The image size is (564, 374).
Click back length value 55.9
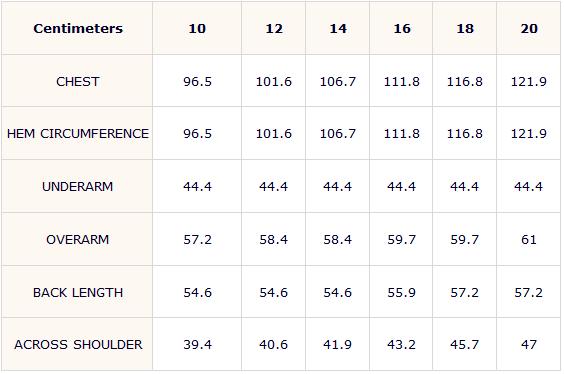pyautogui.click(x=401, y=292)
